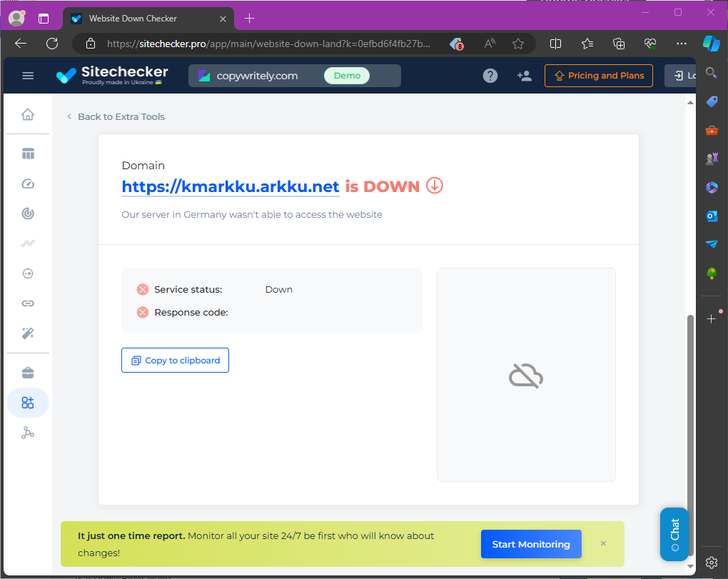This screenshot has height=579, width=728.
Task: Click the 'is DOWN' status text
Action: 382,186
